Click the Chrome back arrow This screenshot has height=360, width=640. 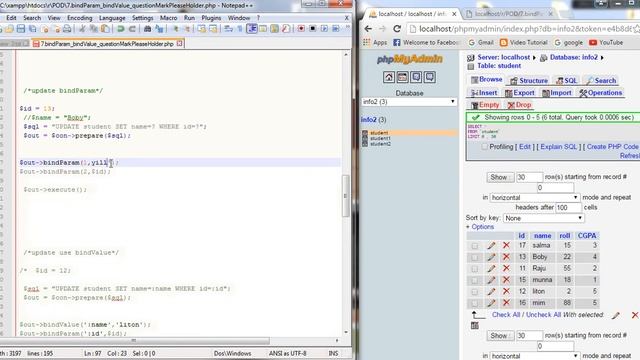(368, 29)
